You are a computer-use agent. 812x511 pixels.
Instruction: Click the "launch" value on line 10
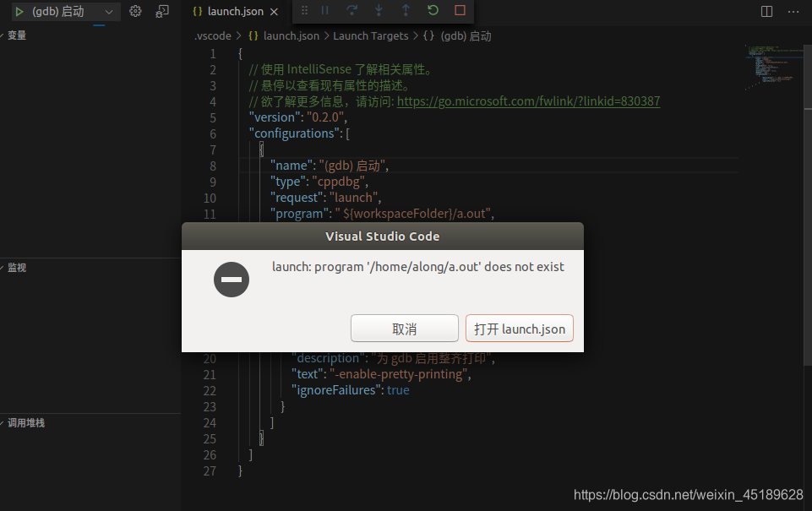(354, 198)
